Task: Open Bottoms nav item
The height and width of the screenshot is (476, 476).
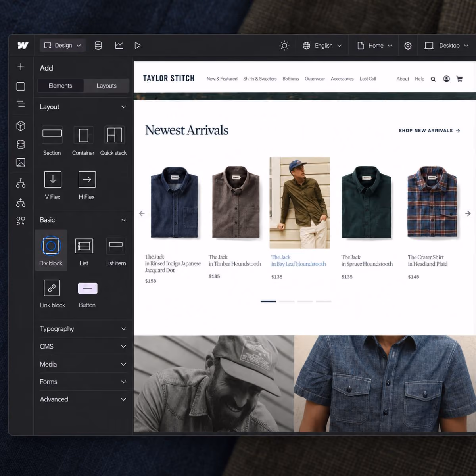Action: pyautogui.click(x=290, y=79)
